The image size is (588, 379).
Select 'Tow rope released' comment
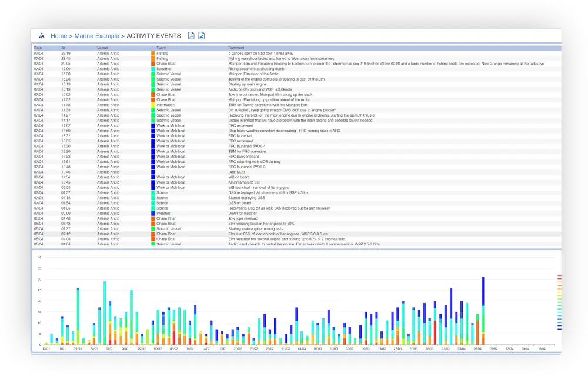(243, 218)
